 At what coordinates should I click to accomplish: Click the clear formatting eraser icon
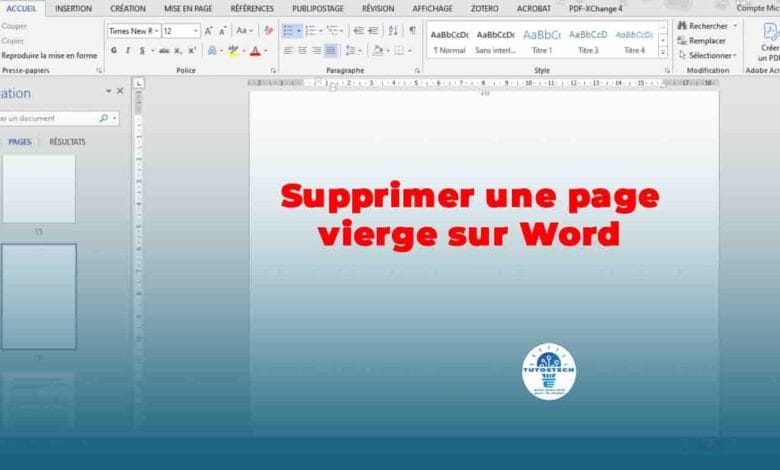point(268,31)
